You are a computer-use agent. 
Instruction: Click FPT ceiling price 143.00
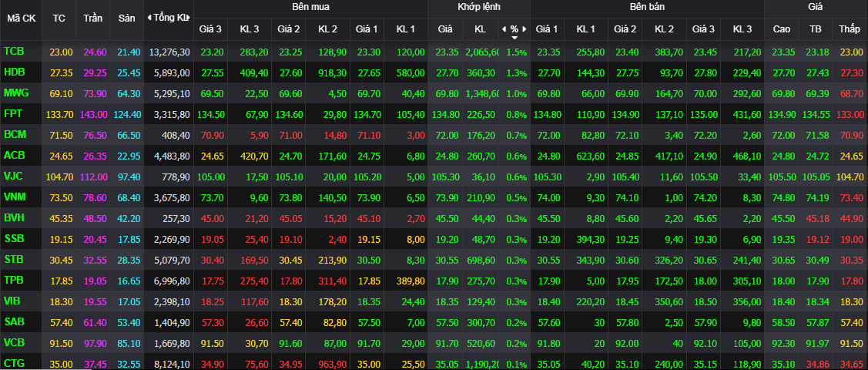[x=92, y=115]
